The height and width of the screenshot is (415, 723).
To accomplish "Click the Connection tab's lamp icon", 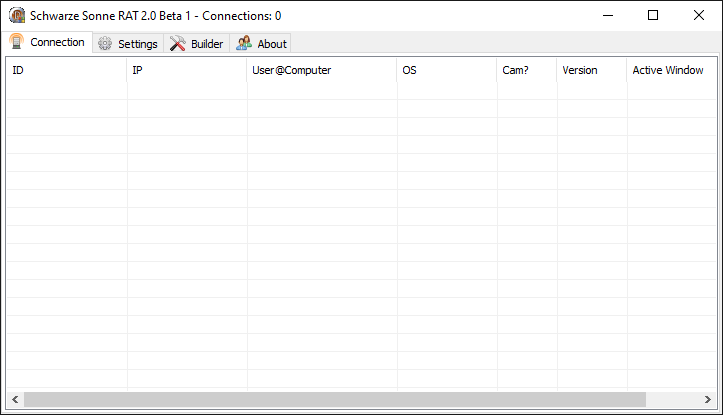I will point(17,42).
